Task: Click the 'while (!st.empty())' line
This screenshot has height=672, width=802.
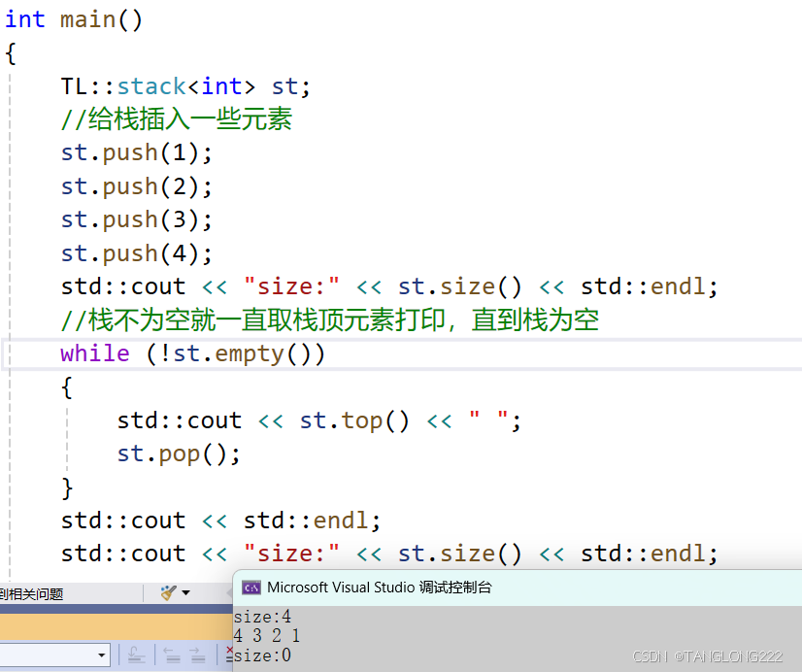Action: (x=193, y=353)
